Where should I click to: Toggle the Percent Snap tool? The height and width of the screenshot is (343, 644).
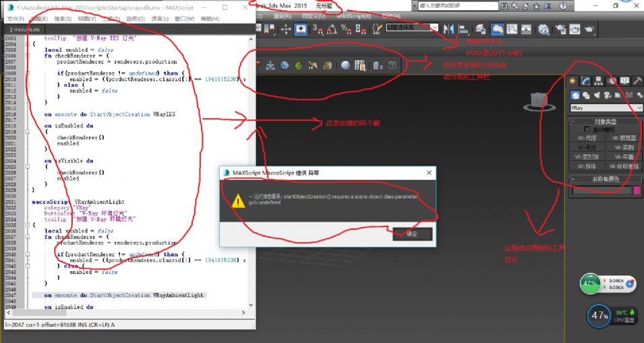click(347, 29)
